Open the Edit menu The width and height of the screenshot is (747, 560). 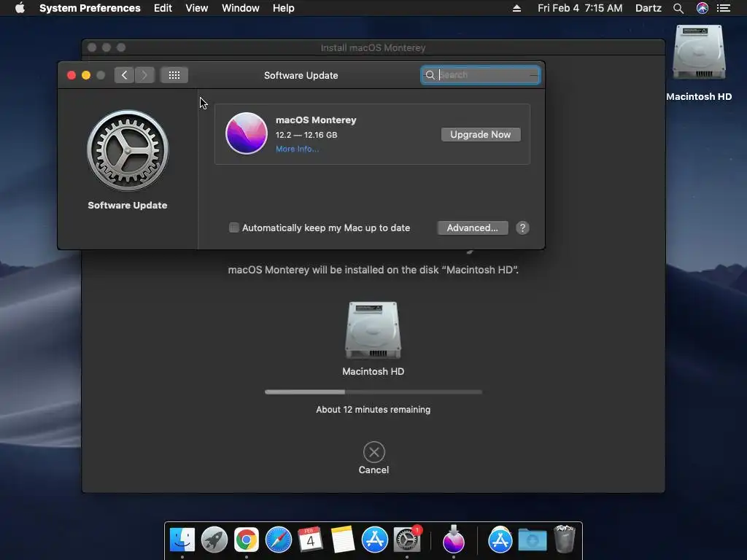pos(163,8)
